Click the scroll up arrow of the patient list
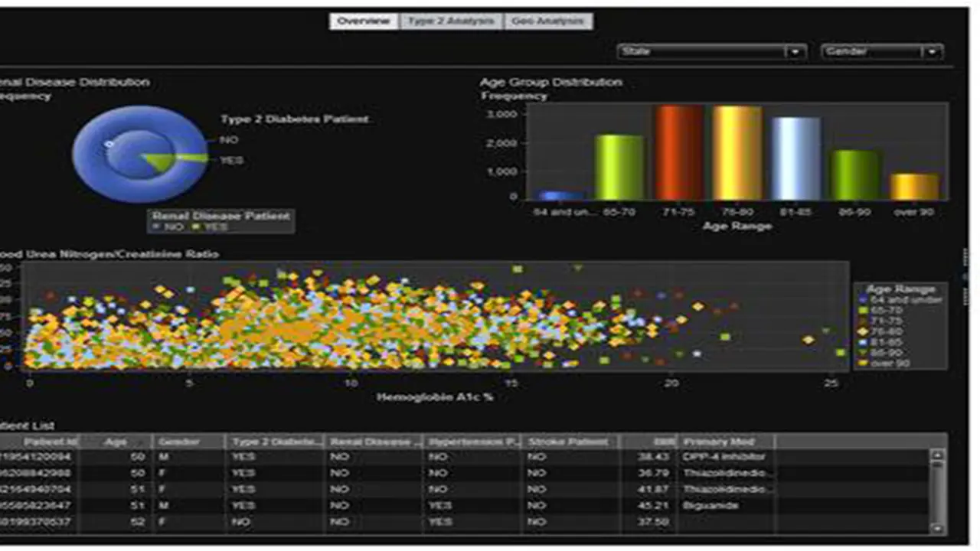Viewport: 980px width, 551px height. coord(936,456)
